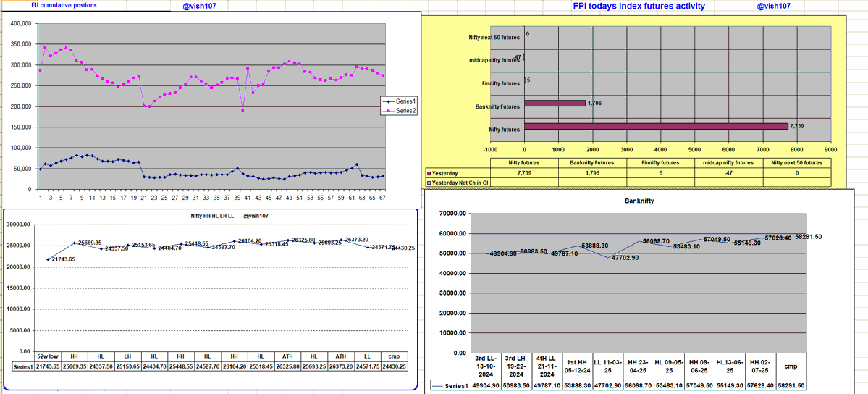Select the Series1 legend entry in FII chart

pyautogui.click(x=399, y=101)
